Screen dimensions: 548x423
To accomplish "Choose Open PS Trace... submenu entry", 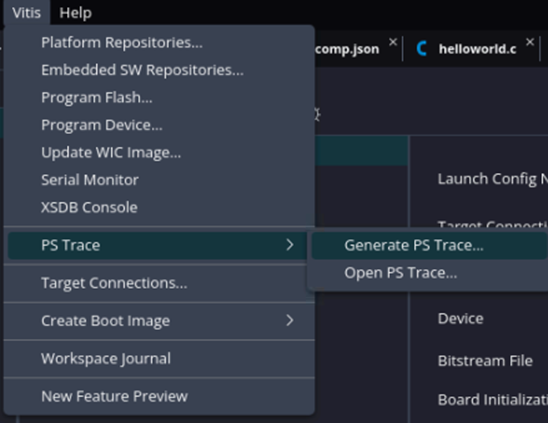I will (x=430, y=273).
